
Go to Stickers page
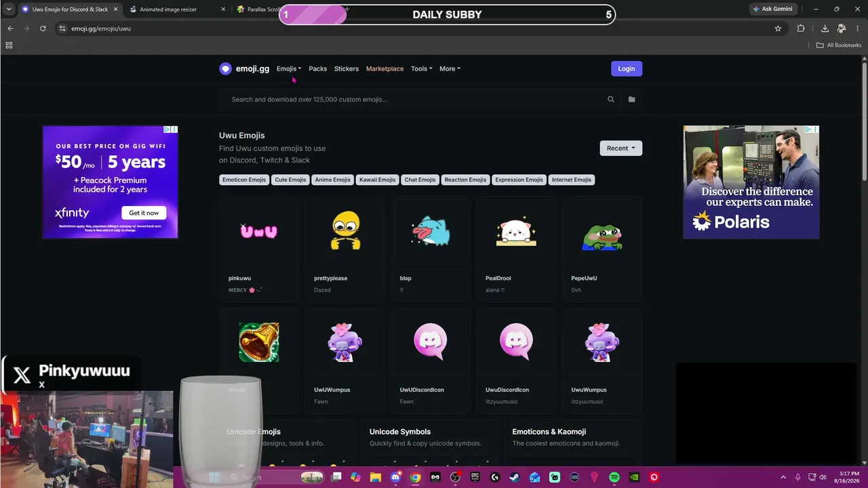(347, 68)
